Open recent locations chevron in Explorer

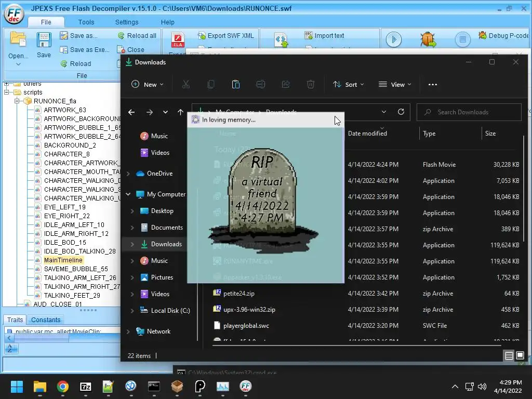click(x=165, y=112)
